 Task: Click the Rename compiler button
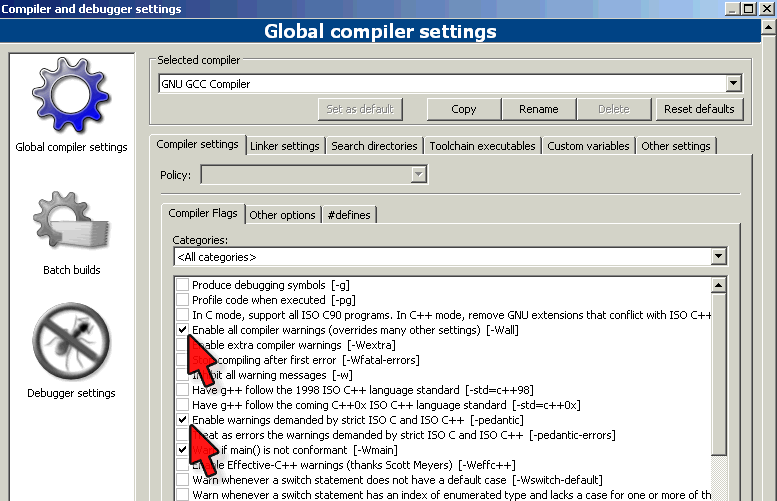coord(538,109)
